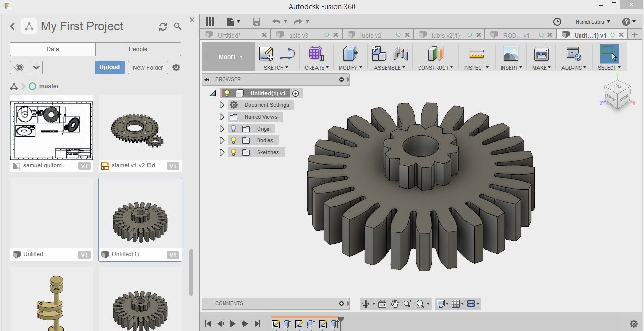Close the data panel
The height and width of the screenshot is (331, 644).
[192, 20]
